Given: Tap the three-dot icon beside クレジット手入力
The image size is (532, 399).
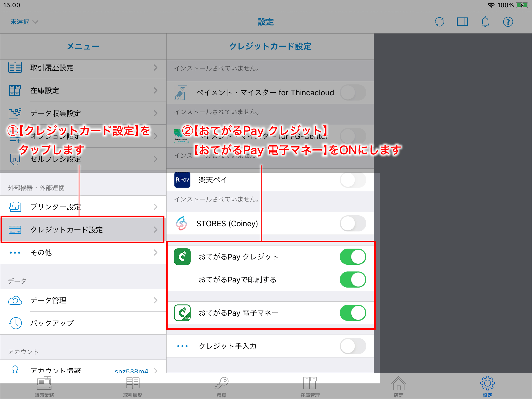Looking at the screenshot, I should (x=182, y=346).
